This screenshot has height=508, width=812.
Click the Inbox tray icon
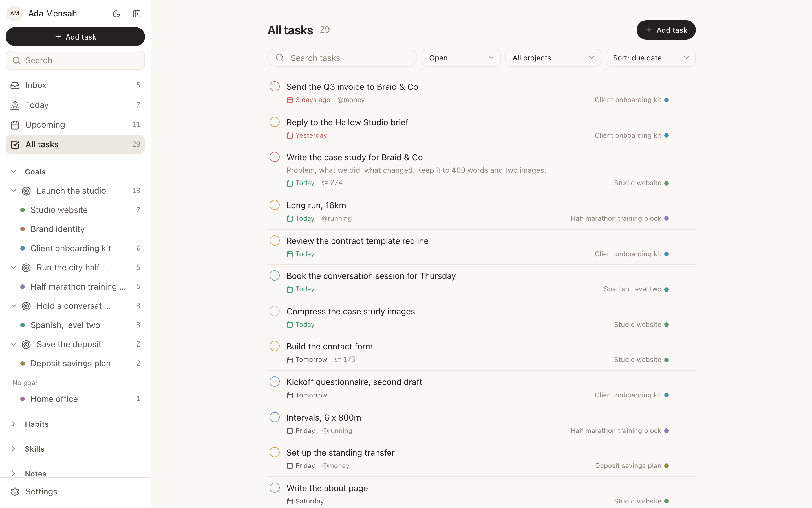[x=15, y=85]
